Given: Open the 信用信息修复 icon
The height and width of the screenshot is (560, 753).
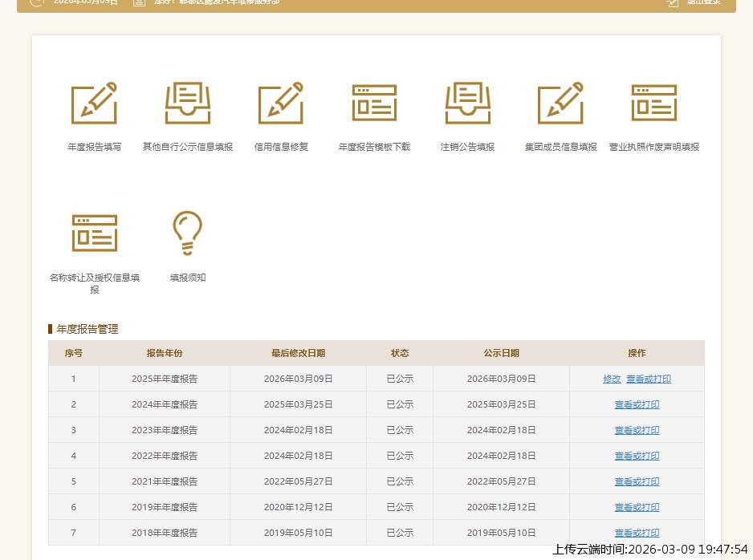Looking at the screenshot, I should 281,103.
